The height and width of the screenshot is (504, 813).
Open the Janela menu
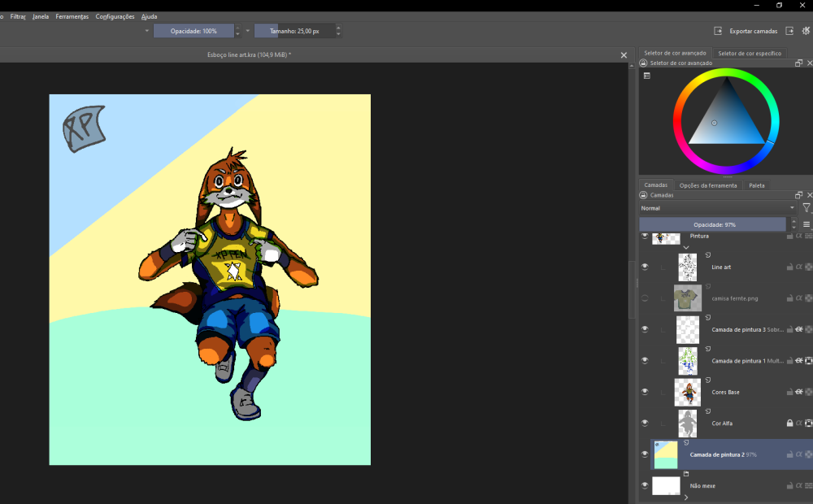click(41, 16)
